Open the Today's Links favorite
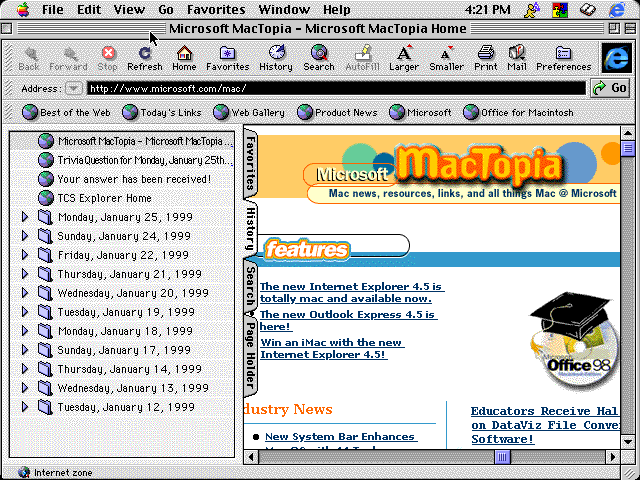The width and height of the screenshot is (640, 480). click(x=162, y=112)
